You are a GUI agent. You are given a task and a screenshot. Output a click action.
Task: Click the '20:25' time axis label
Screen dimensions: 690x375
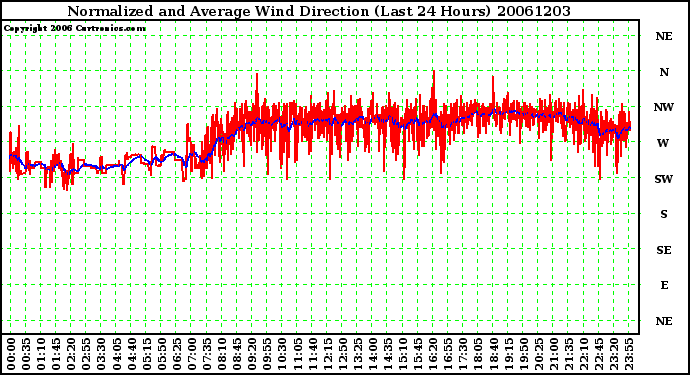[x=539, y=354]
